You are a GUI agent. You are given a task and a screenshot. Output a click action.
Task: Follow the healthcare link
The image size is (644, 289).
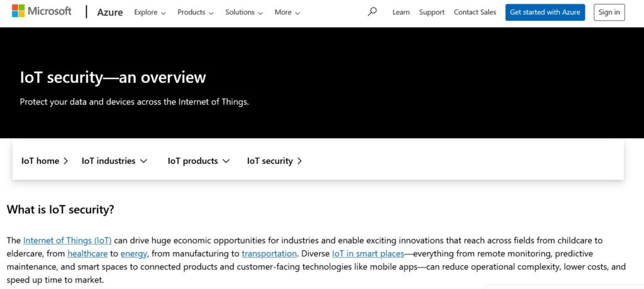coord(87,254)
